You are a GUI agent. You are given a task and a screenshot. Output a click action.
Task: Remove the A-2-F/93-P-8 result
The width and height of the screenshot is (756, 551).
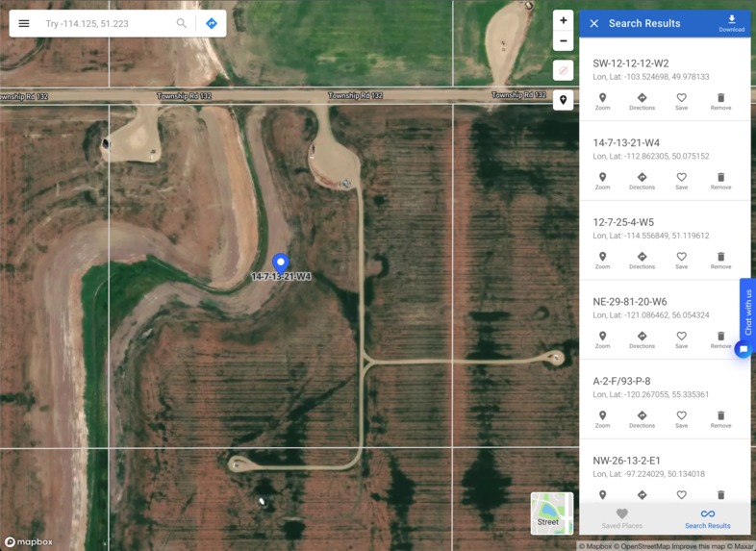pos(720,419)
